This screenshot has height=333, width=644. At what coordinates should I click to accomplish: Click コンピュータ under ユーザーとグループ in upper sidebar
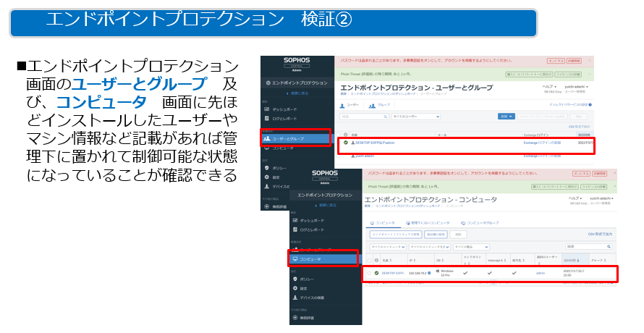pos(283,148)
